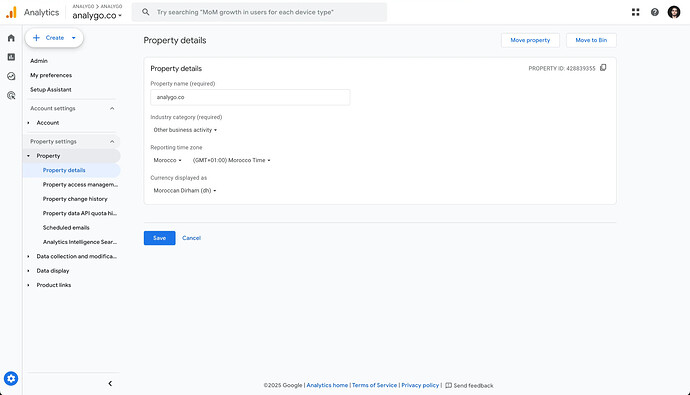Click the search magnifier icon
690x395 pixels.
[x=146, y=12]
